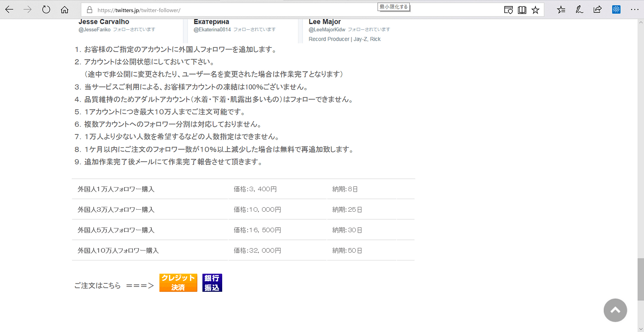The width and height of the screenshot is (644, 332).
Task: Go to the home page icon
Action: [64, 10]
